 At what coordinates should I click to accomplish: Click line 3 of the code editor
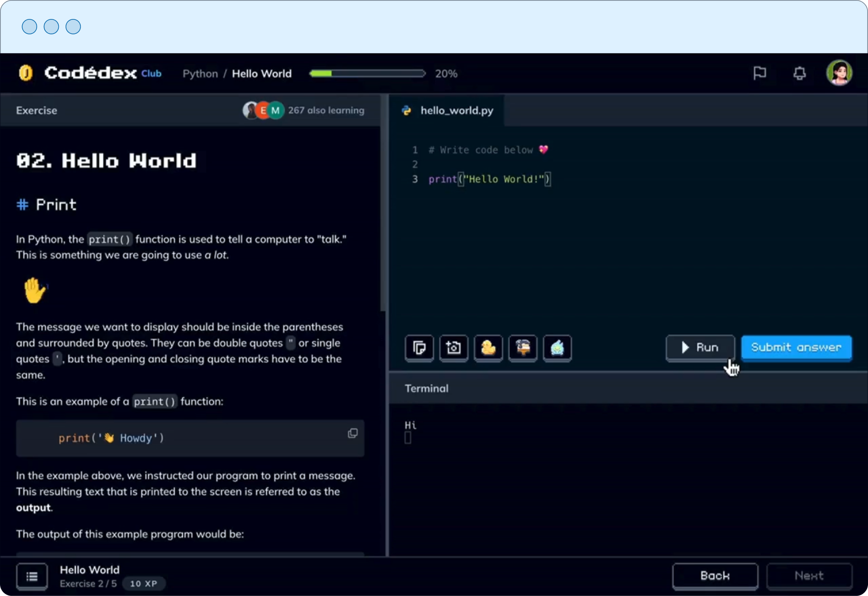[489, 179]
